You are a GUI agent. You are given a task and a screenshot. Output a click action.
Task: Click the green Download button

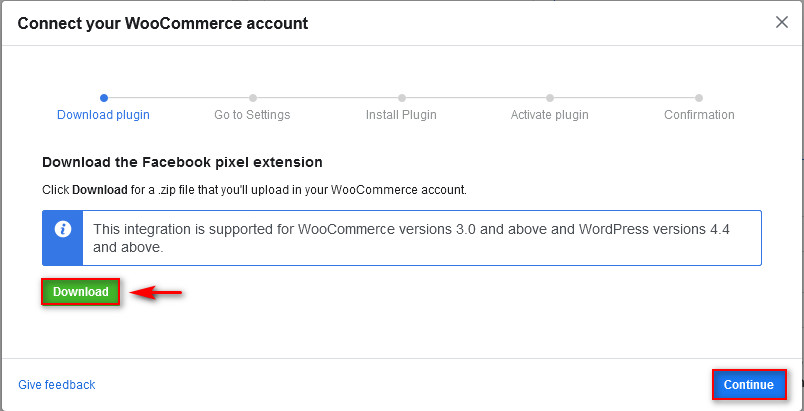[81, 292]
